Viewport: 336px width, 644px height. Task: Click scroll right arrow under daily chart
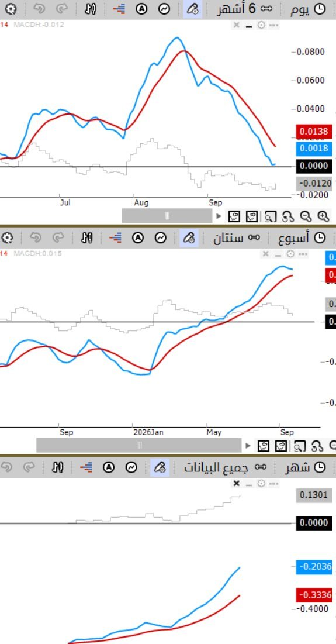(x=219, y=216)
